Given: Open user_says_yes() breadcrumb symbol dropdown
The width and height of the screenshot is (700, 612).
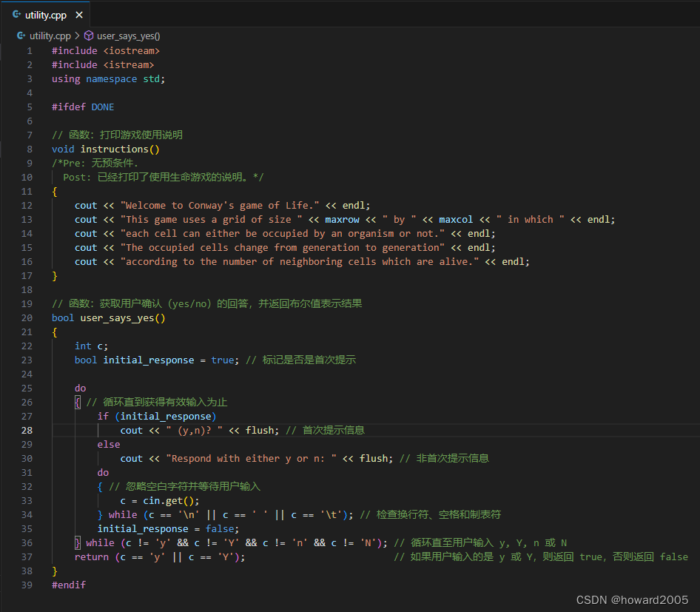Looking at the screenshot, I should 128,35.
